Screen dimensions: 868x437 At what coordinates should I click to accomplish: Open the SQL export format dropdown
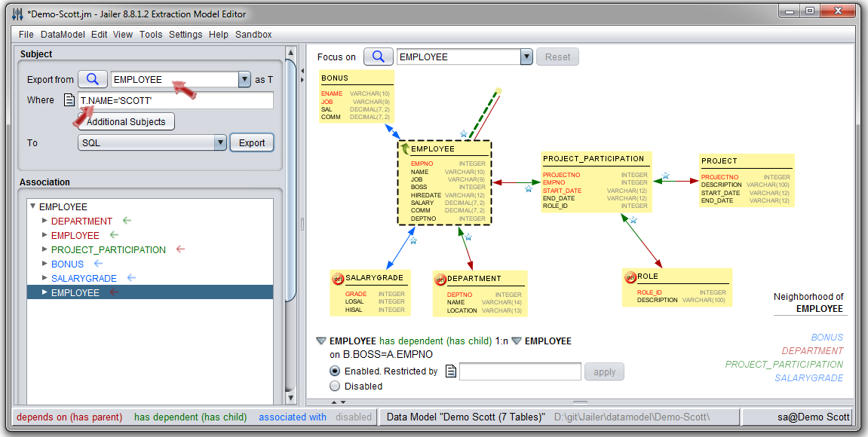219,142
